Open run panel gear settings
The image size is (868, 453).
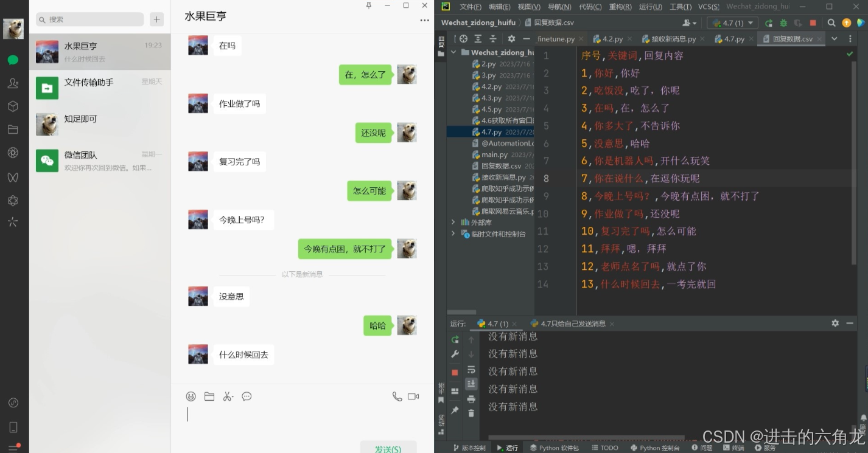coord(835,323)
